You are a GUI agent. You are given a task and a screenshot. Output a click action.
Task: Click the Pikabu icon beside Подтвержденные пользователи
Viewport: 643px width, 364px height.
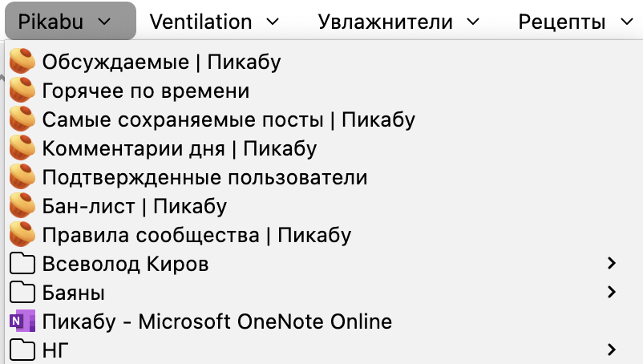22,177
